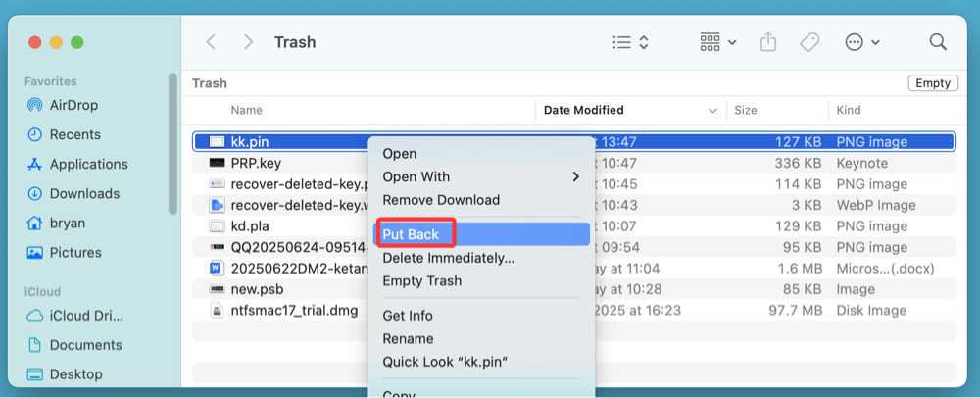Click the Word document file icon

tap(217, 269)
